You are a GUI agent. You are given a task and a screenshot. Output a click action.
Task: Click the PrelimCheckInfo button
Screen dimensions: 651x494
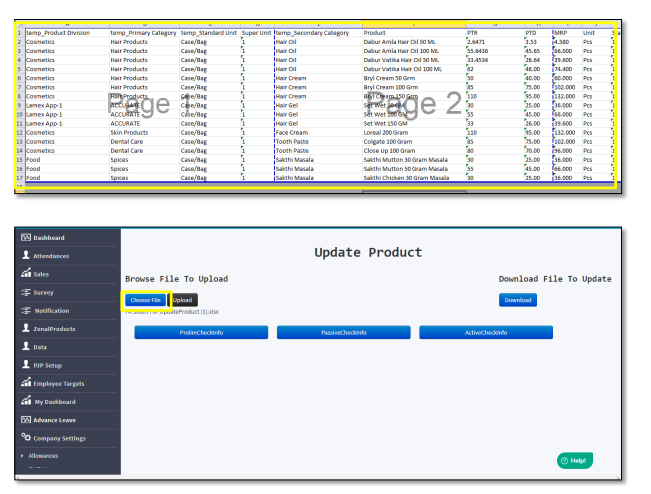201,333
